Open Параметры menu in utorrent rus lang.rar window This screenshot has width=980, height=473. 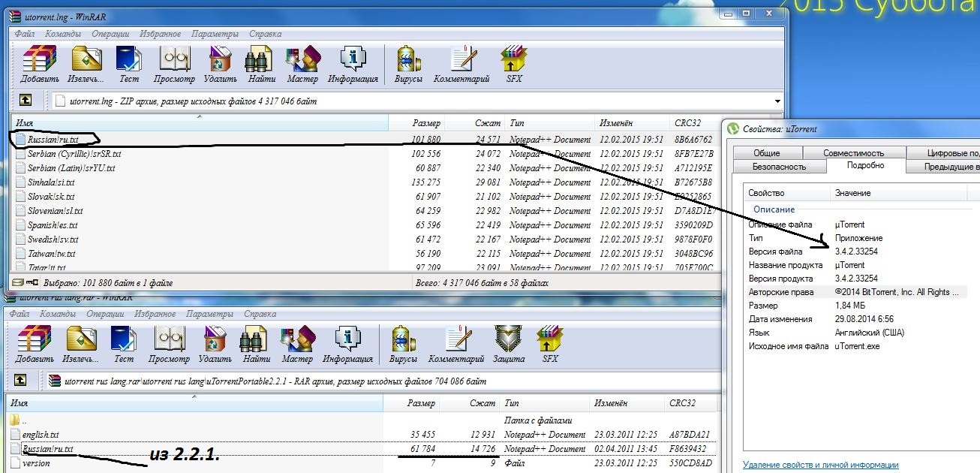coord(209,314)
